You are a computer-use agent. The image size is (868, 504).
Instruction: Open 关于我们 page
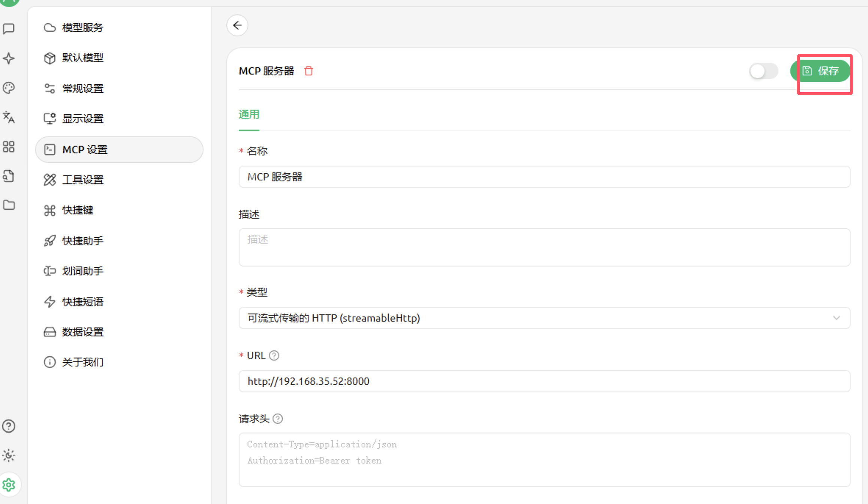(82, 362)
